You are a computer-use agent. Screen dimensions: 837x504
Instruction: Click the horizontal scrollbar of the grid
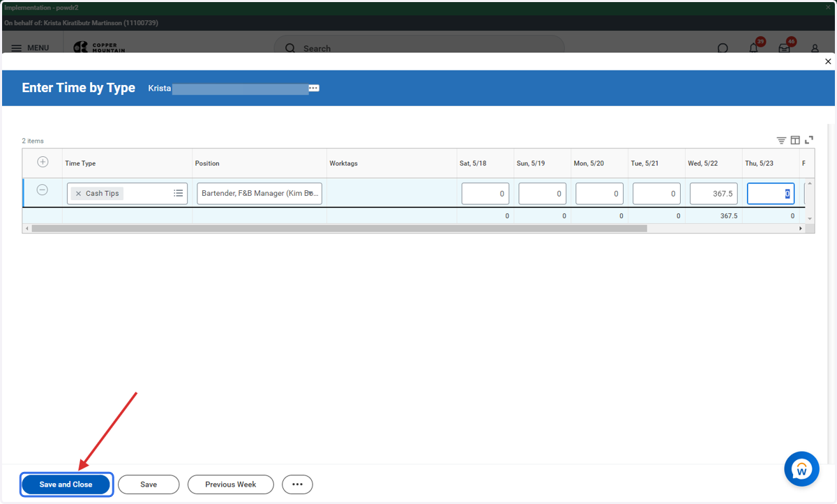coord(339,229)
